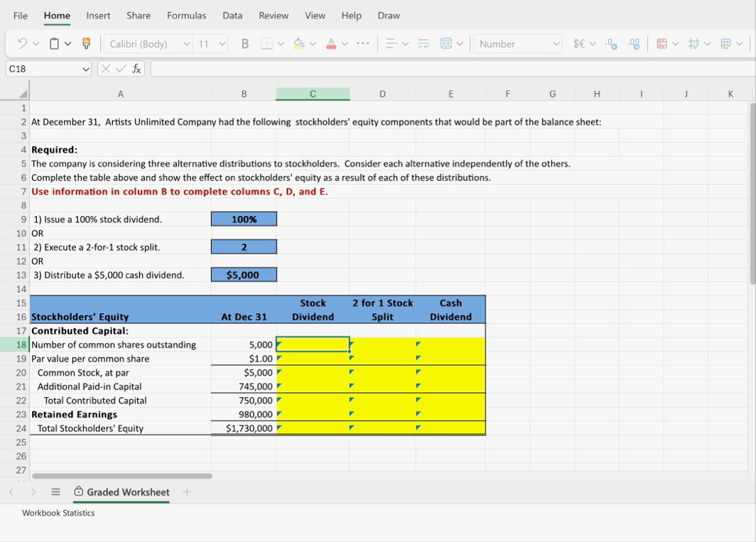
Task: Click the Name Box showing C18
Action: 48,69
